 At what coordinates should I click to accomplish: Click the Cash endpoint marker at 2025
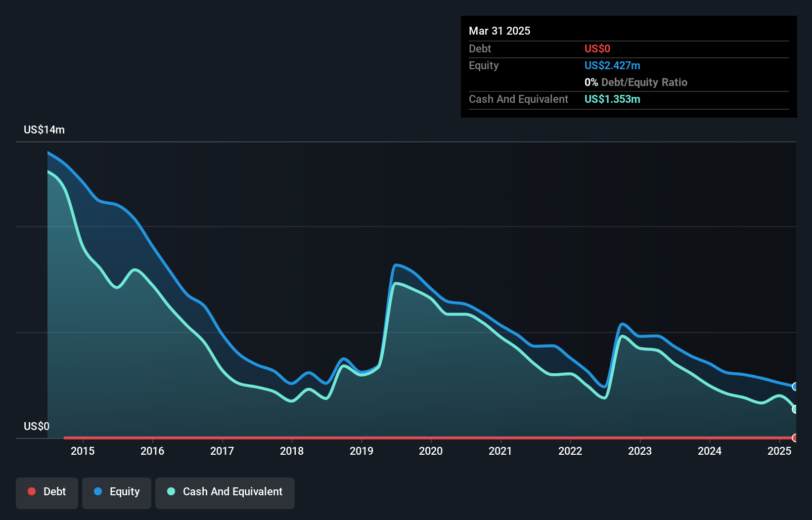[x=795, y=409]
